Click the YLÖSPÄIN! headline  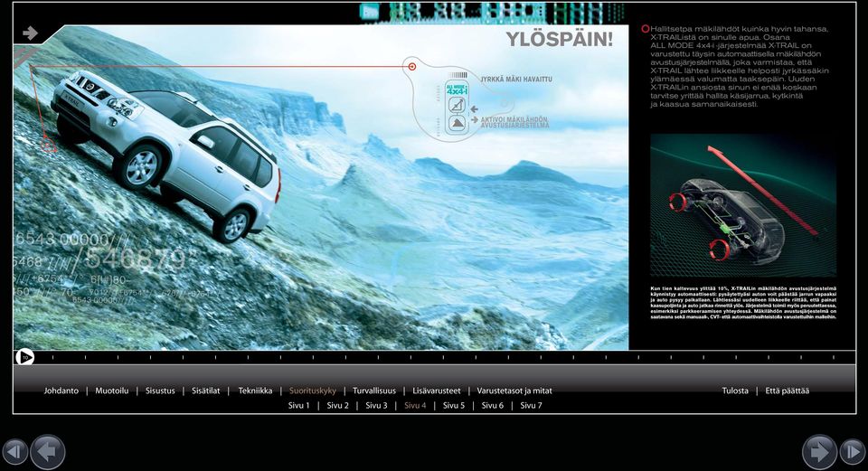559,39
